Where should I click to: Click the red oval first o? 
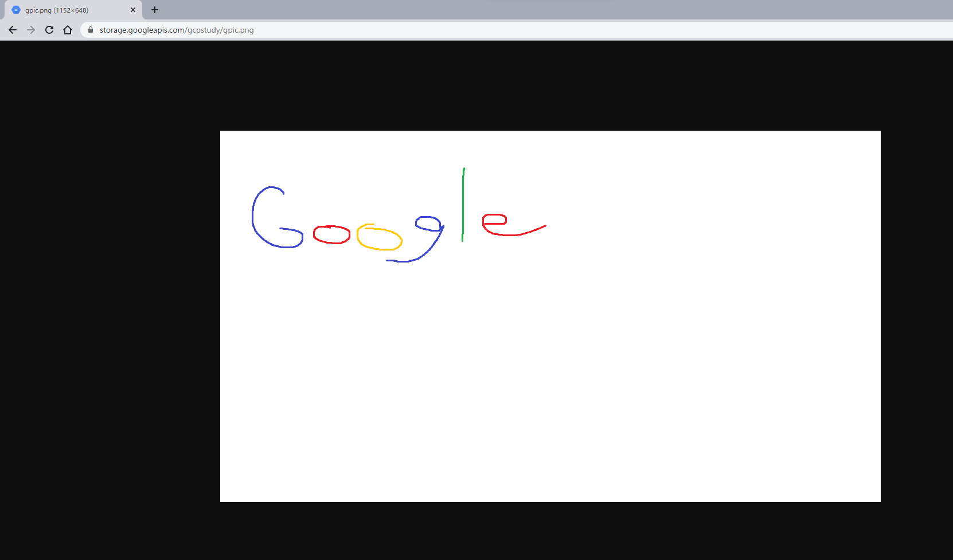coord(331,234)
